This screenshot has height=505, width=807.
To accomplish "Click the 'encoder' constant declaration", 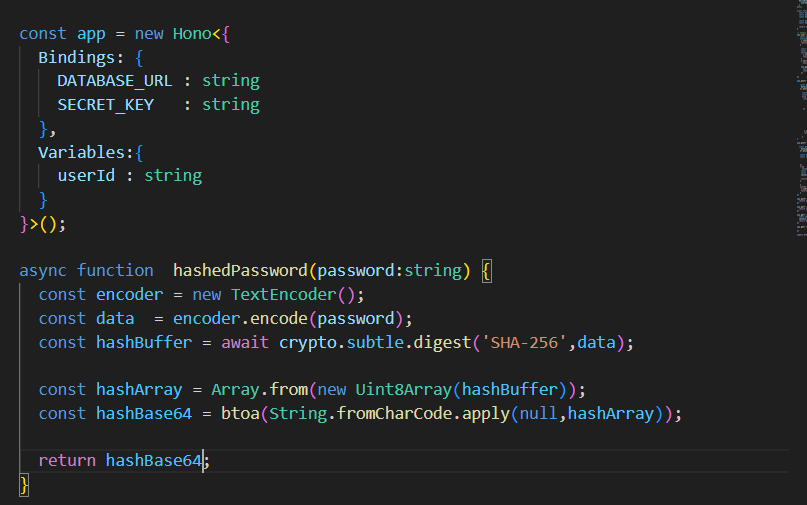I will click(129, 294).
